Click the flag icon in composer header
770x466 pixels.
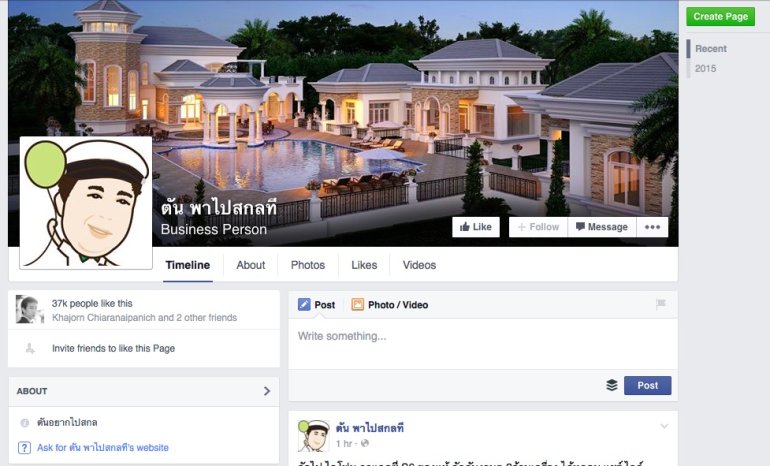tap(661, 304)
